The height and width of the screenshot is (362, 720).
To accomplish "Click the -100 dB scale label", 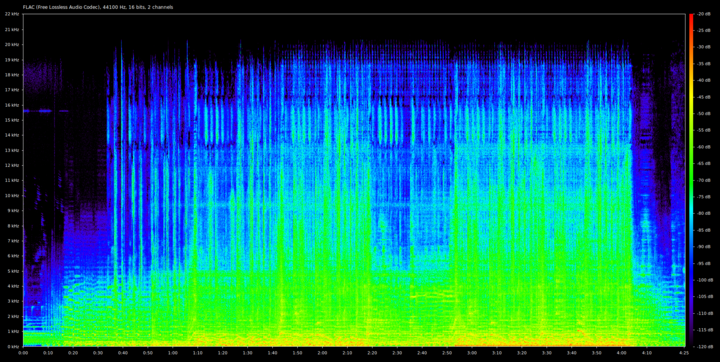I will (705, 280).
